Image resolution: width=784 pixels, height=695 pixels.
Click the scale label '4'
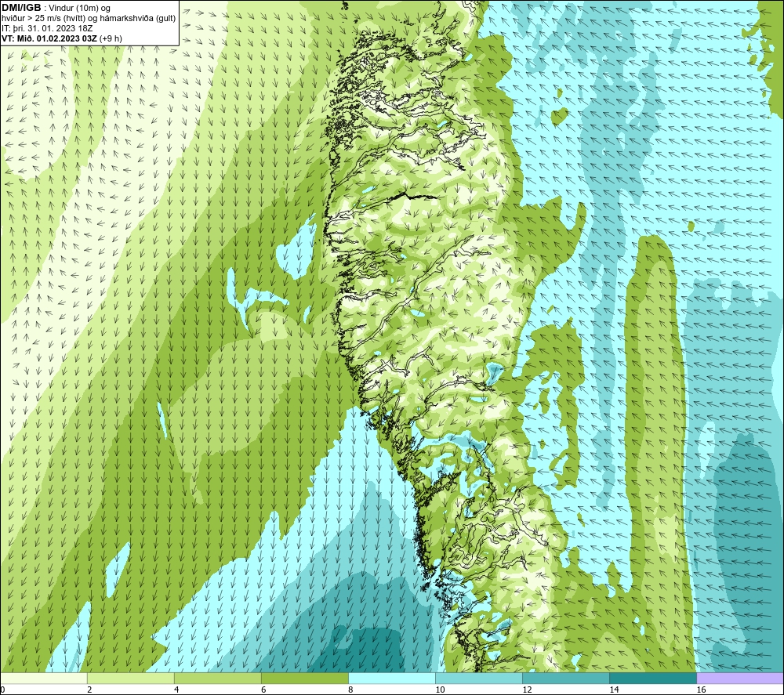coord(176,690)
